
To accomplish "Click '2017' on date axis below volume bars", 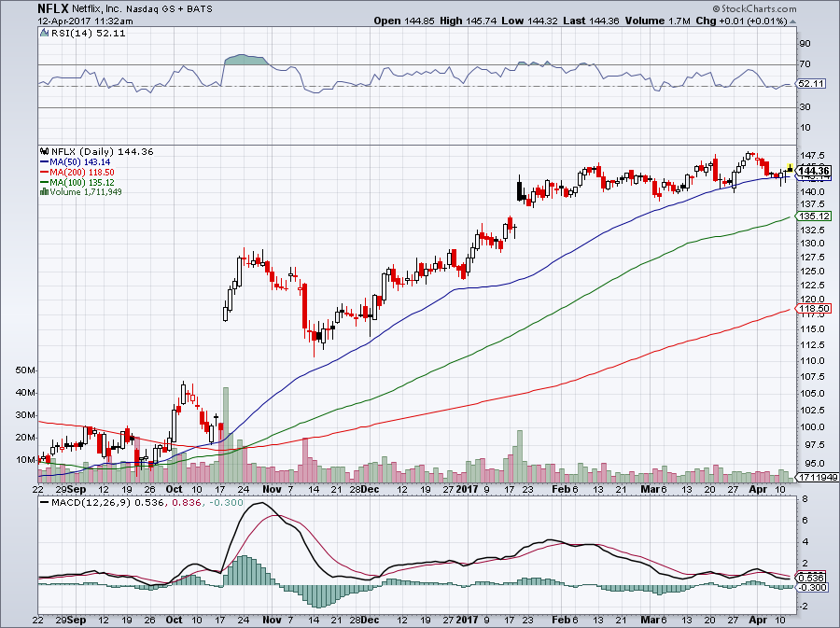I will coord(469,489).
